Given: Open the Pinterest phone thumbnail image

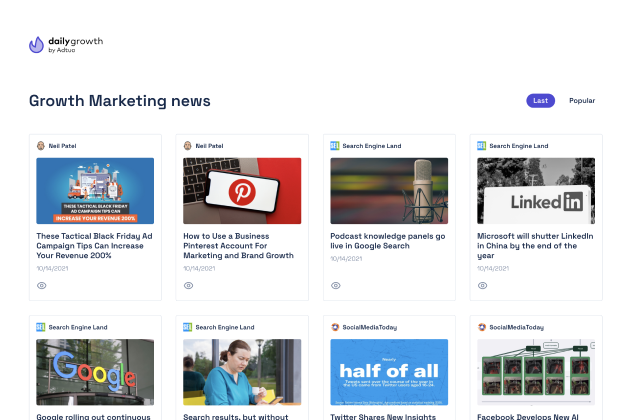Looking at the screenshot, I should click(242, 191).
